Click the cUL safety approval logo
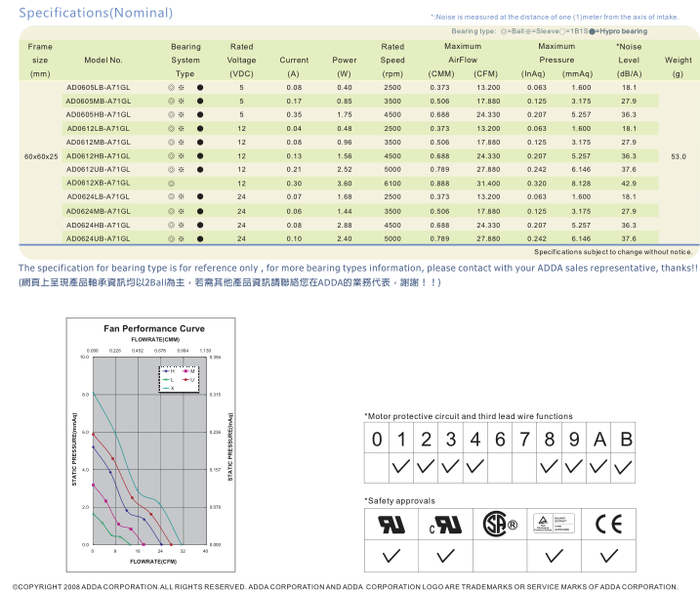 (x=445, y=525)
